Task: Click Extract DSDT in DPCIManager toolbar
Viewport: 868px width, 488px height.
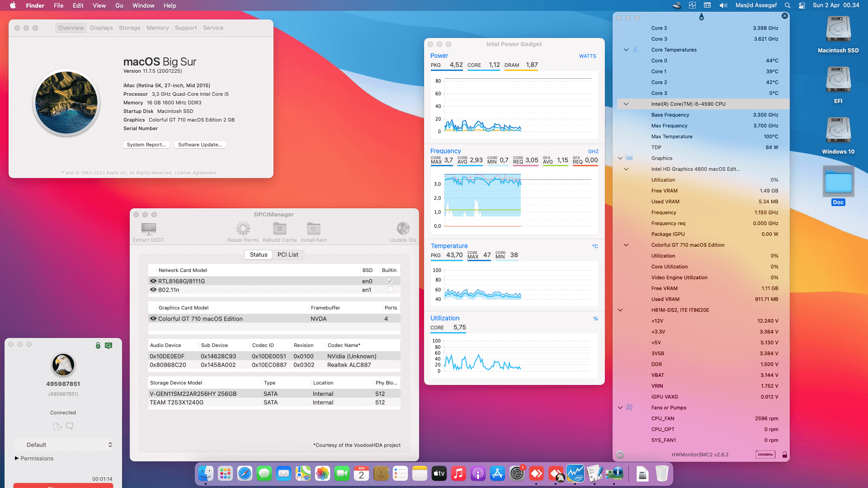Action: pyautogui.click(x=148, y=232)
